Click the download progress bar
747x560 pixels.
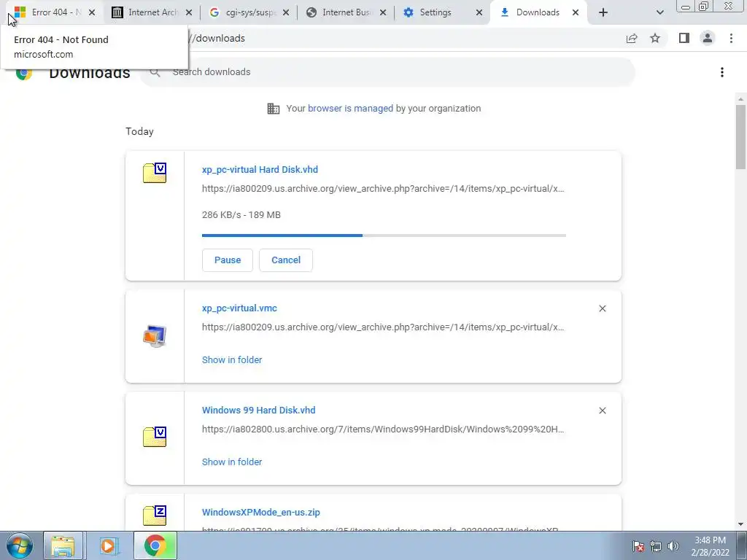[384, 236]
